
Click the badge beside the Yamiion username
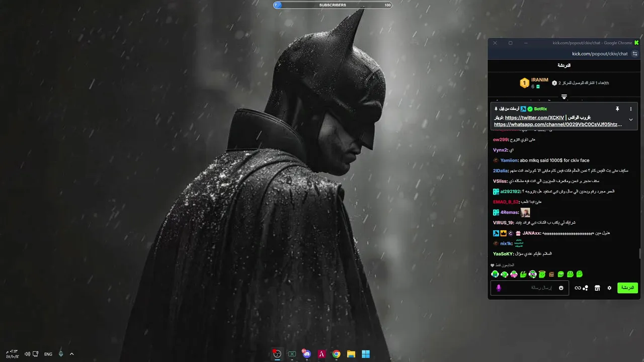[496, 160]
